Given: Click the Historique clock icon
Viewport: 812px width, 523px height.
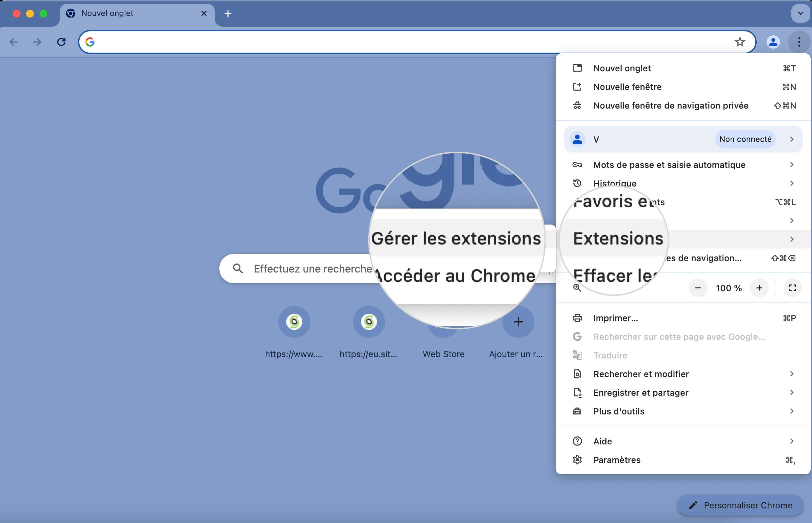Looking at the screenshot, I should [577, 184].
